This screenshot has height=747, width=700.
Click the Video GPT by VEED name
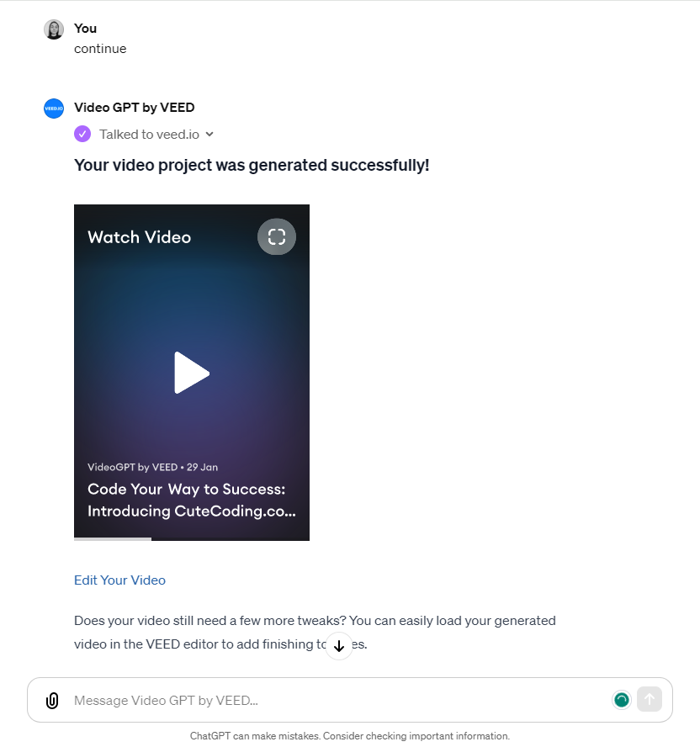(135, 108)
